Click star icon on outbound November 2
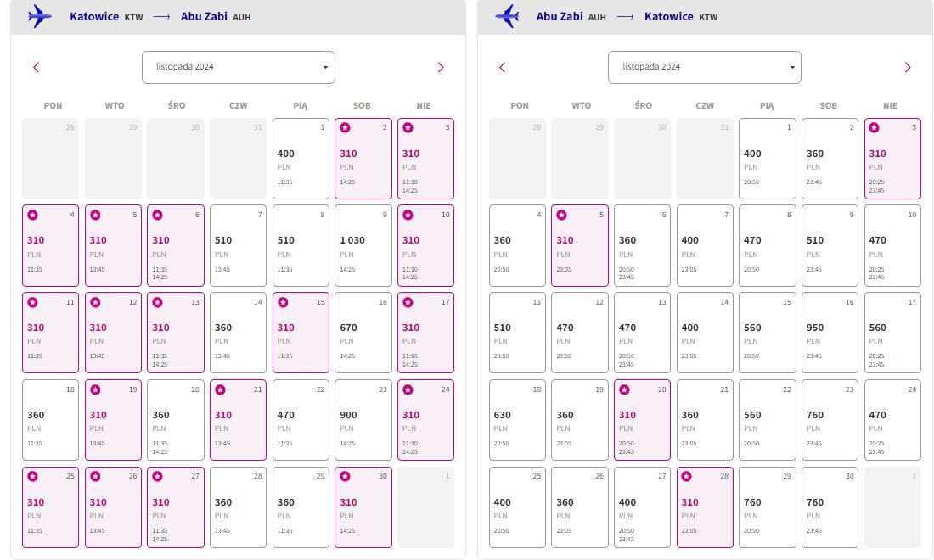Image resolution: width=934 pixels, height=560 pixels. (345, 127)
